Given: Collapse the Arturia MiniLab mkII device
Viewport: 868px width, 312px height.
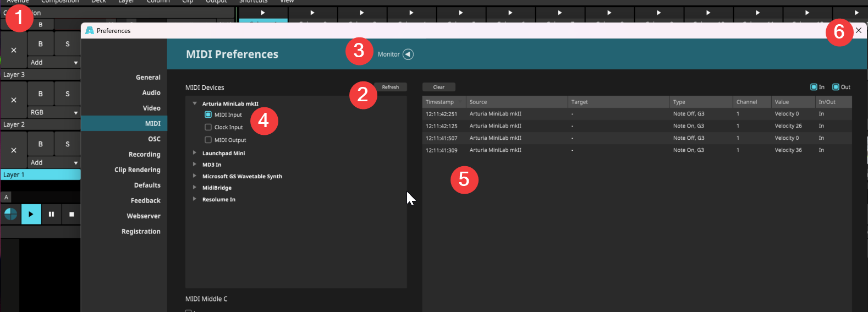Looking at the screenshot, I should tap(195, 103).
